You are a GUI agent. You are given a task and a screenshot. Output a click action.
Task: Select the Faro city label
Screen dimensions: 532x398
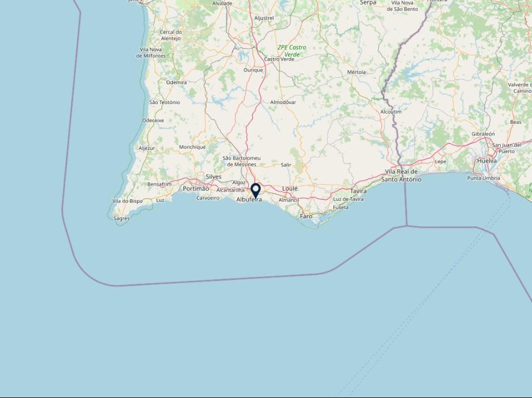pos(306,216)
